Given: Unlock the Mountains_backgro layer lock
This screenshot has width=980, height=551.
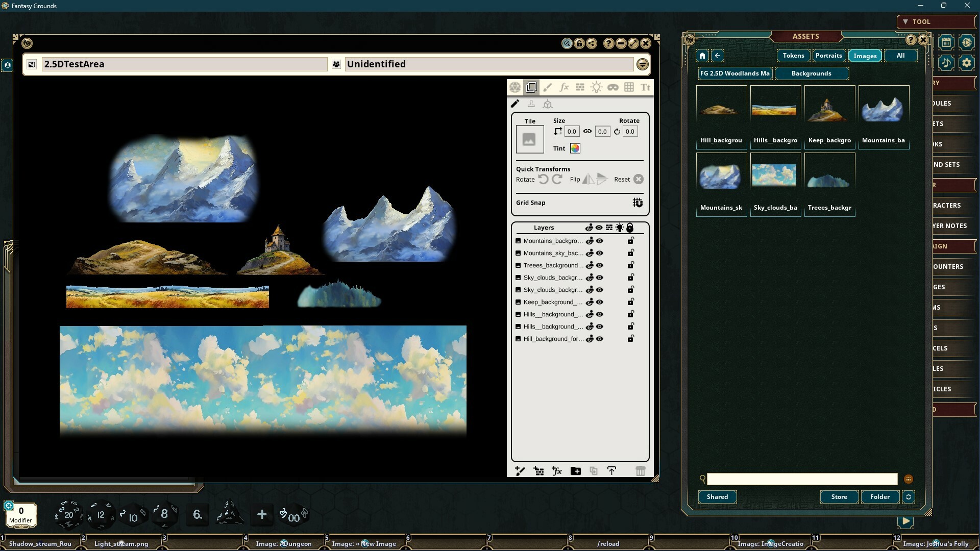Looking at the screenshot, I should tap(631, 241).
